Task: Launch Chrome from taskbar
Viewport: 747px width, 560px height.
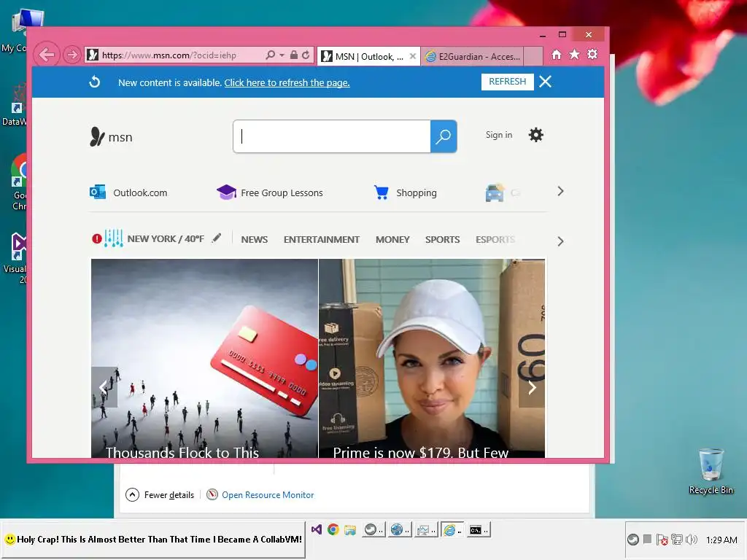Action: pos(333,529)
